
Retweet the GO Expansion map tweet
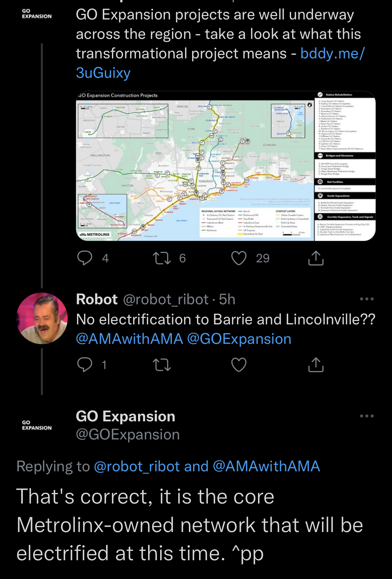pos(162,258)
